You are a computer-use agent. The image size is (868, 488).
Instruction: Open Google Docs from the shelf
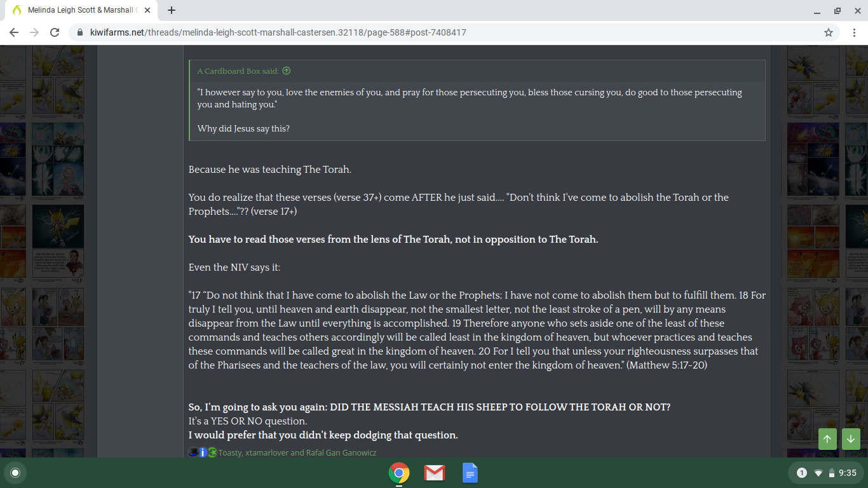coord(470,473)
